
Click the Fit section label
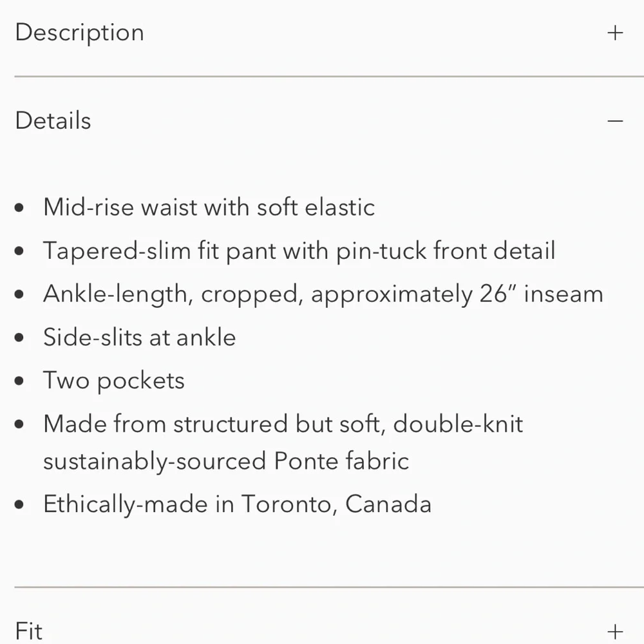[x=29, y=630]
